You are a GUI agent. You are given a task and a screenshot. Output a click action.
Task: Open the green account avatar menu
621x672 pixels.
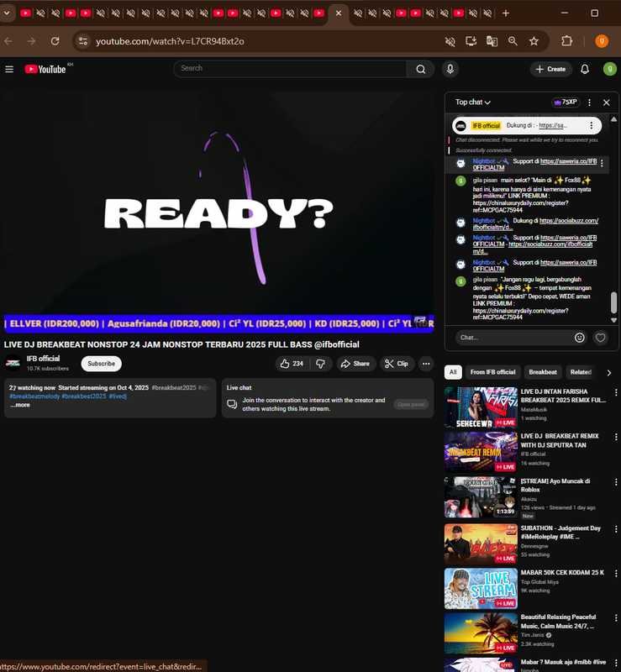coord(609,69)
